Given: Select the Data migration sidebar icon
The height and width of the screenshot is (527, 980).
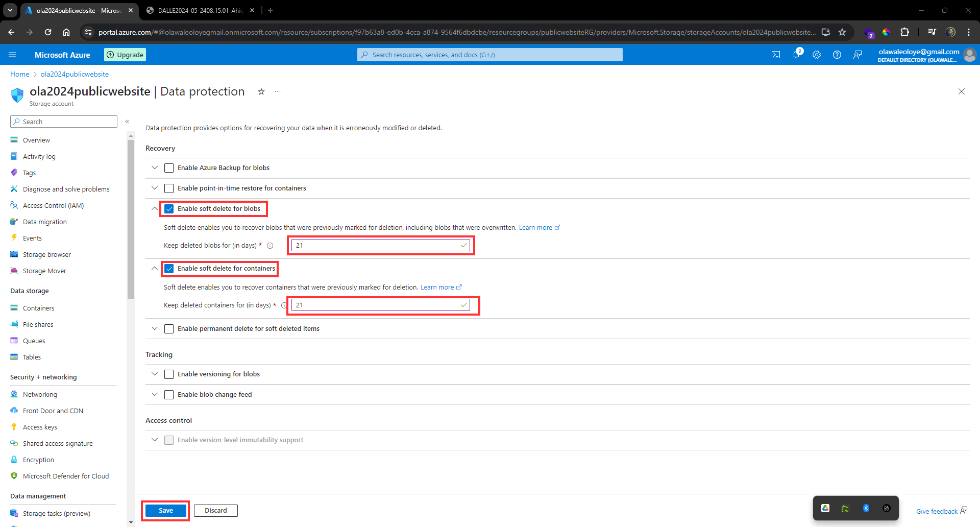Looking at the screenshot, I should (14, 222).
